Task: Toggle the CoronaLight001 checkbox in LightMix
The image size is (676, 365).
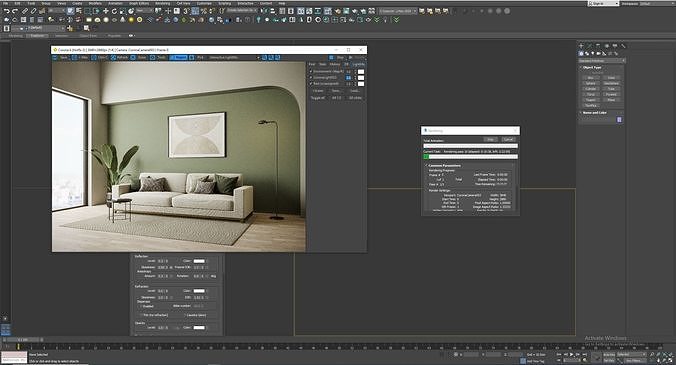Action: coord(311,78)
